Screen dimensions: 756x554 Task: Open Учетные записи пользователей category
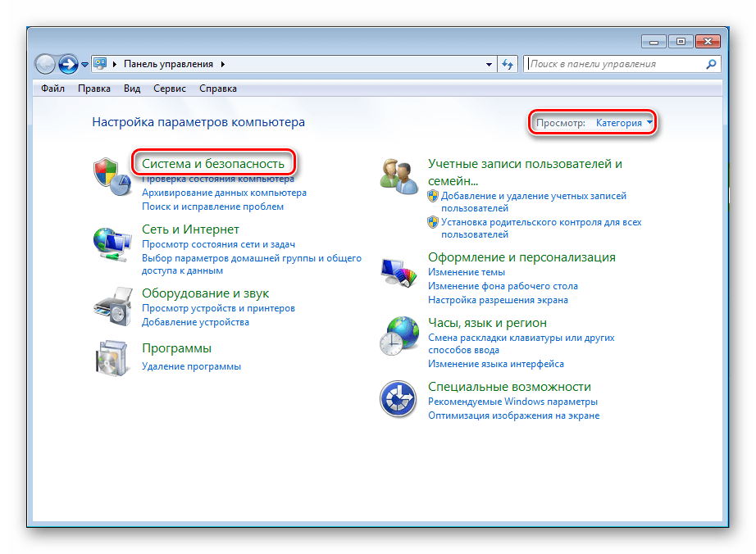tap(525, 172)
